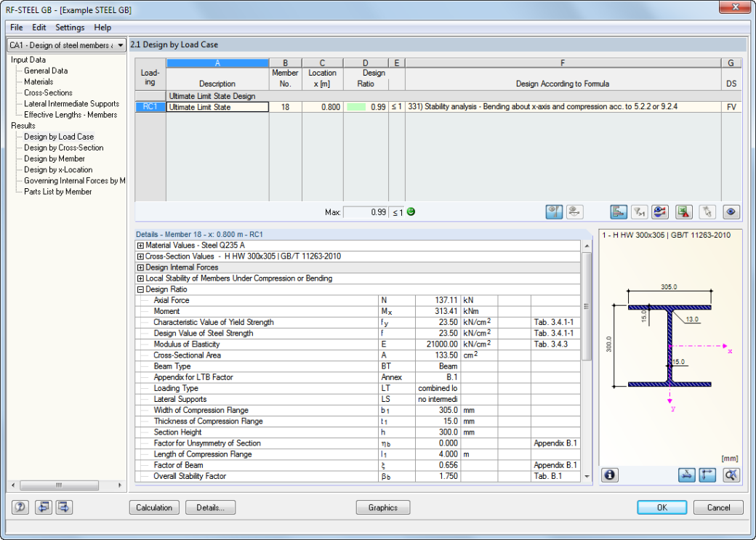Open Governing Internal Forces by Member
Viewport: 756px width, 540px height.
[x=75, y=181]
